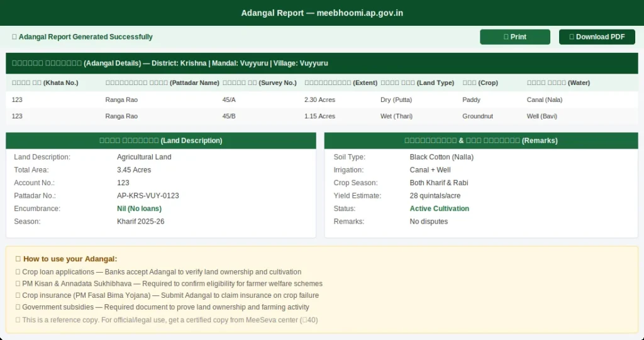Click the MeeSeva certified copy note
This screenshot has width=644, height=340.
(166, 320)
